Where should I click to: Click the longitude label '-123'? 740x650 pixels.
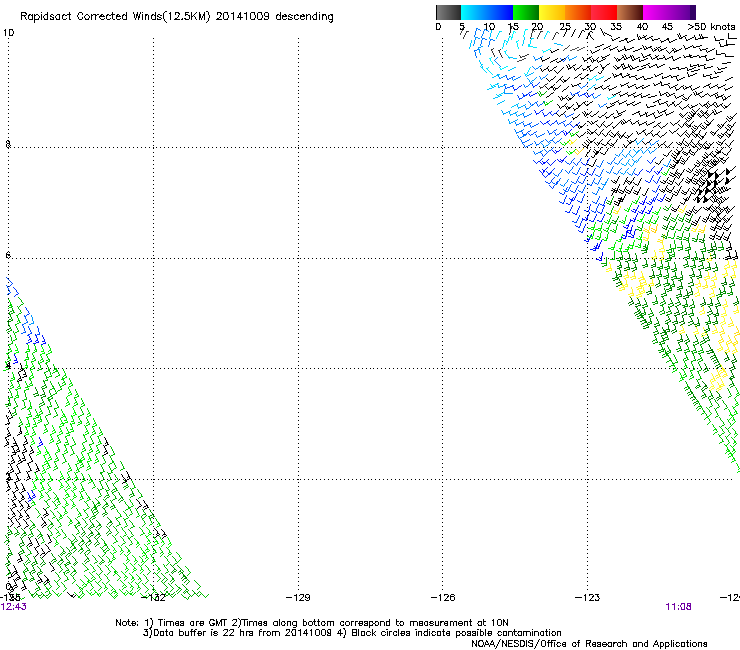[587, 598]
